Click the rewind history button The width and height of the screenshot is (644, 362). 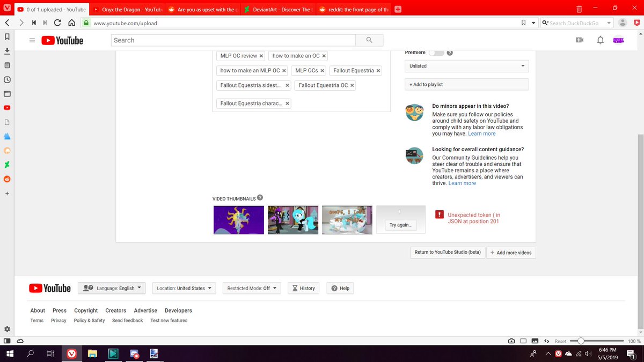point(33,23)
